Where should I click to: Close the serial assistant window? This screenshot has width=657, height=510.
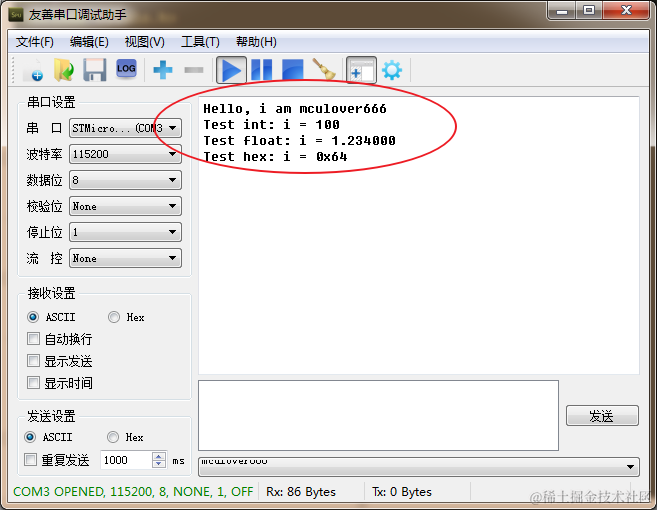(626, 10)
